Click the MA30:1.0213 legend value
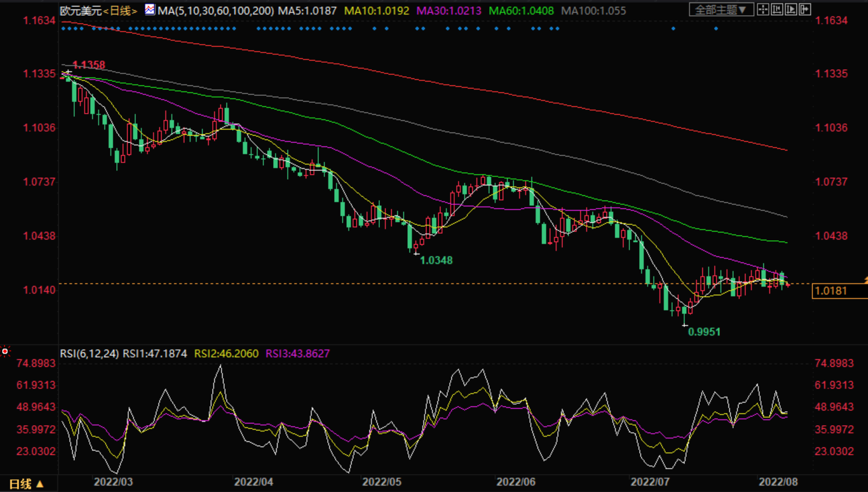 point(449,10)
